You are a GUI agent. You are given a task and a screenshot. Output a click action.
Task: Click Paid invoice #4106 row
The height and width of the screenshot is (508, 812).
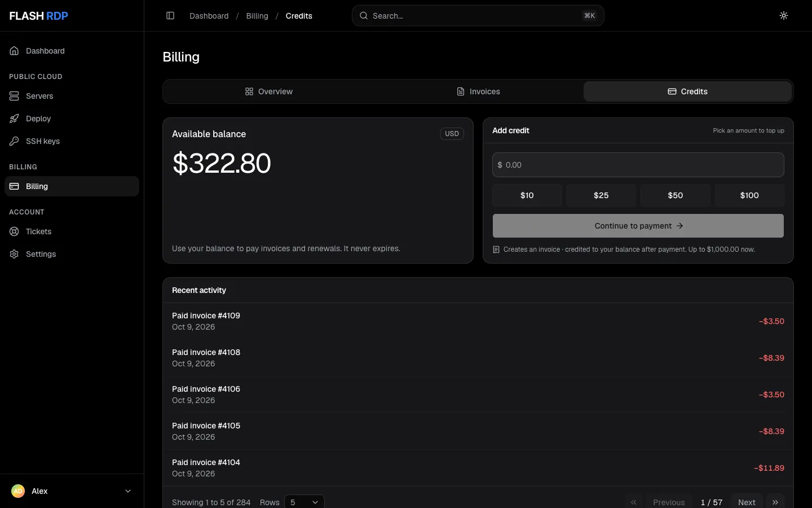click(x=478, y=395)
